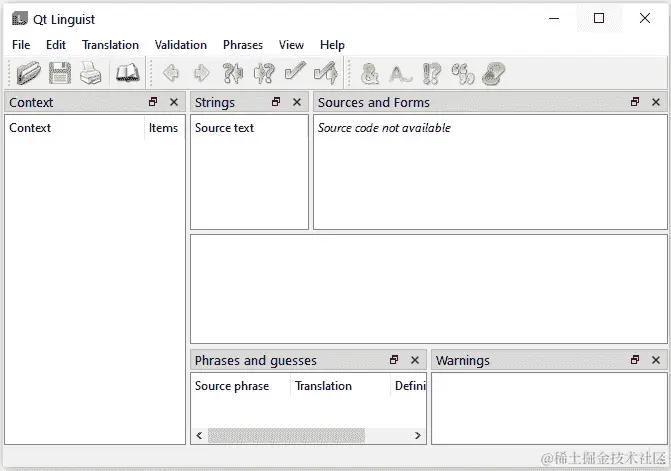Jump to next unfinished item icon
This screenshot has width=671, height=471.
tap(264, 73)
